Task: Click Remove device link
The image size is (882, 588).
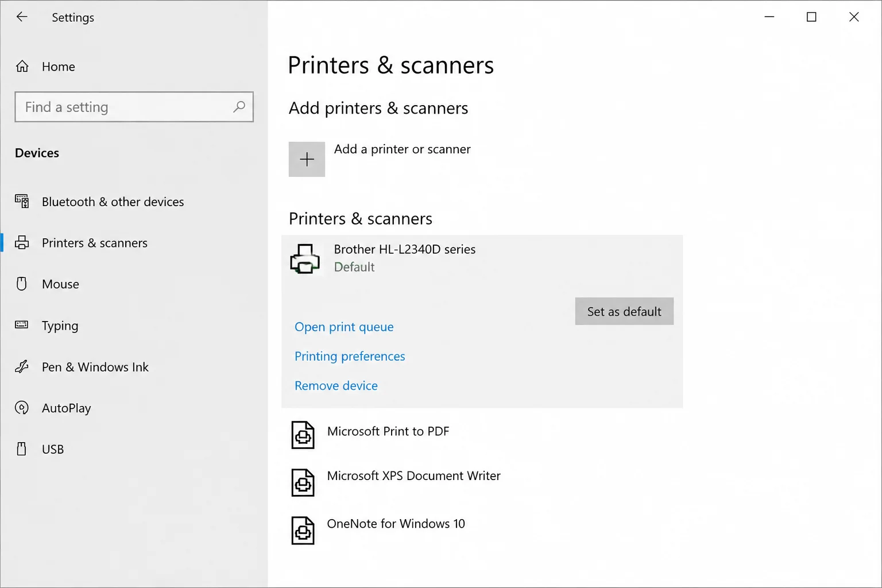Action: [336, 386]
